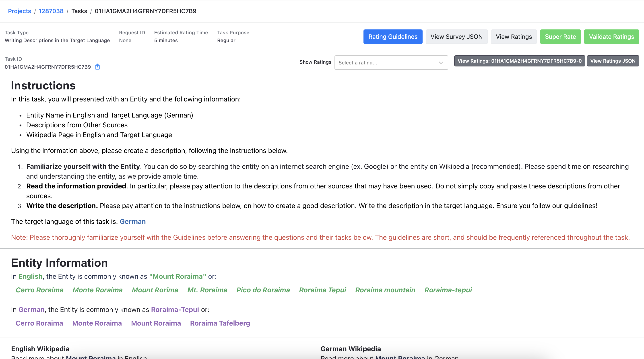
Task: Open the Rating Guidelines
Action: (x=392, y=37)
